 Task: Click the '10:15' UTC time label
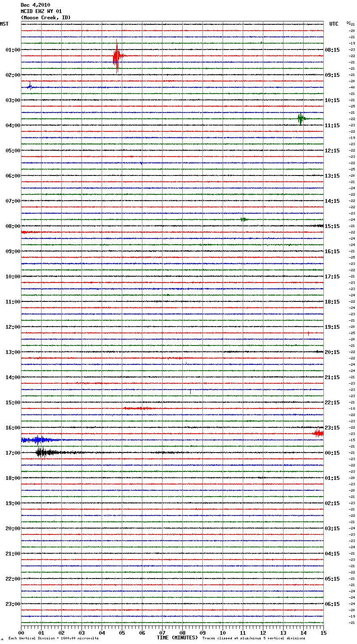(332, 100)
